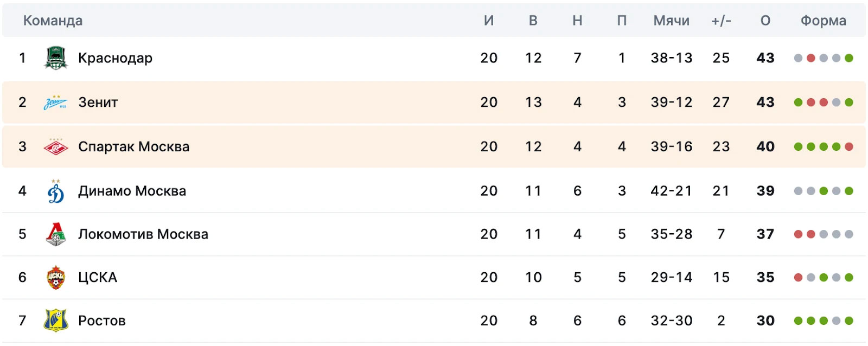This screenshot has height=346, width=868.
Task: Open the Локомотив Москва team page
Action: click(143, 234)
